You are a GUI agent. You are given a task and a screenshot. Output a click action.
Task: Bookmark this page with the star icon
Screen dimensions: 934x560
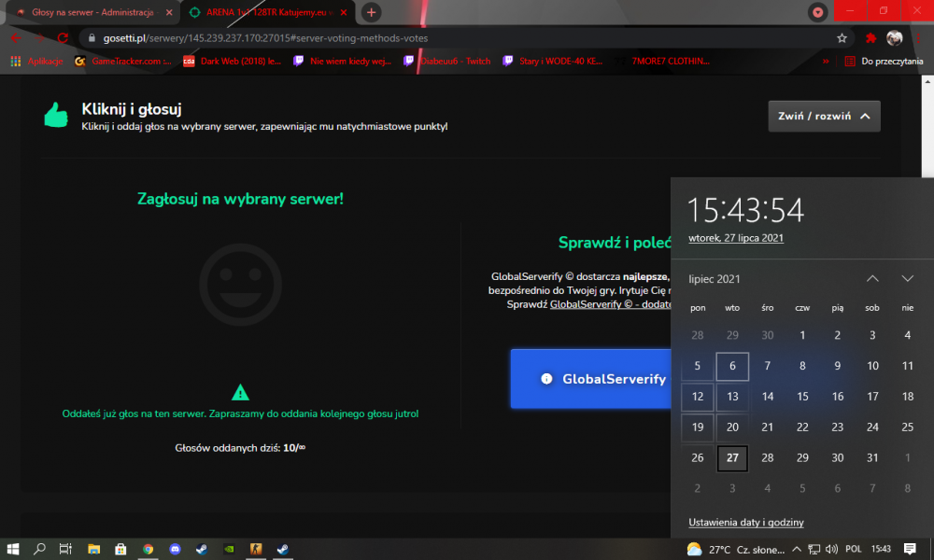click(x=842, y=38)
